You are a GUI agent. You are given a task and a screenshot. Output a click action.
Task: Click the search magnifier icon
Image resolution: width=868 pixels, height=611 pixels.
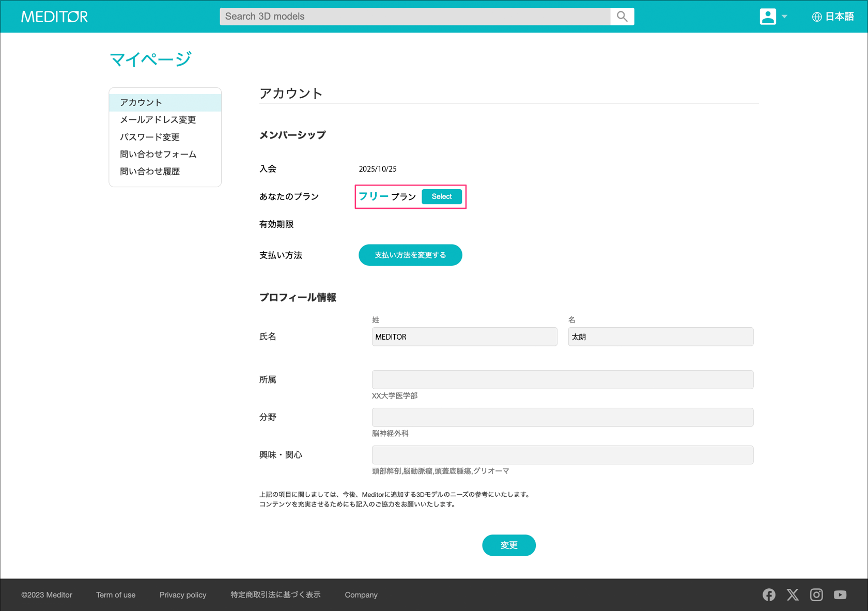click(622, 17)
